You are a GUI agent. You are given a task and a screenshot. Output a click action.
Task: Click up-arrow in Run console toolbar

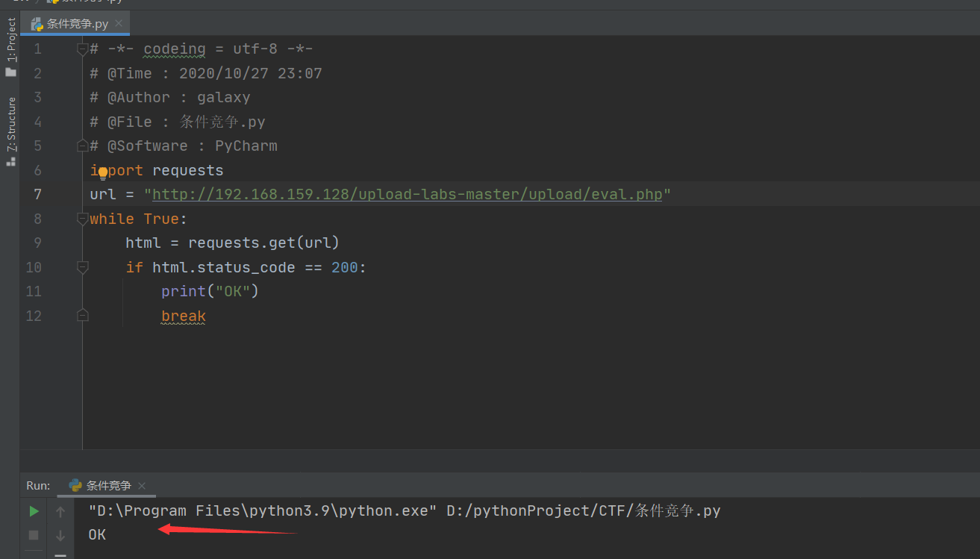click(x=60, y=511)
